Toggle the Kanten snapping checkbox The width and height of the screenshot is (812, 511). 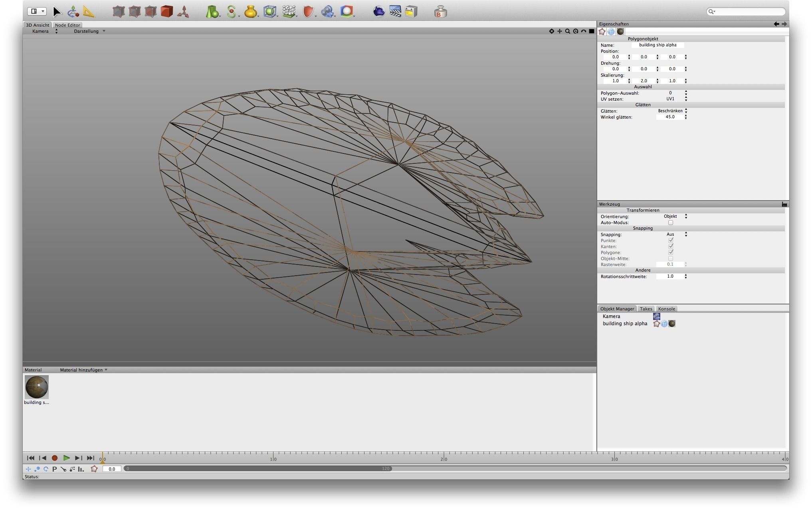click(x=671, y=247)
